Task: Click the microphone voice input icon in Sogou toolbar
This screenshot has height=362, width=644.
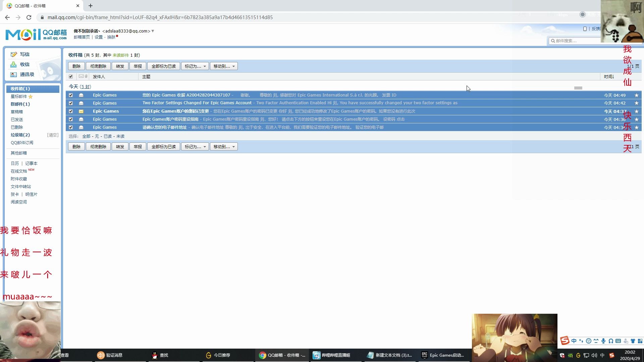Action: tap(603, 341)
